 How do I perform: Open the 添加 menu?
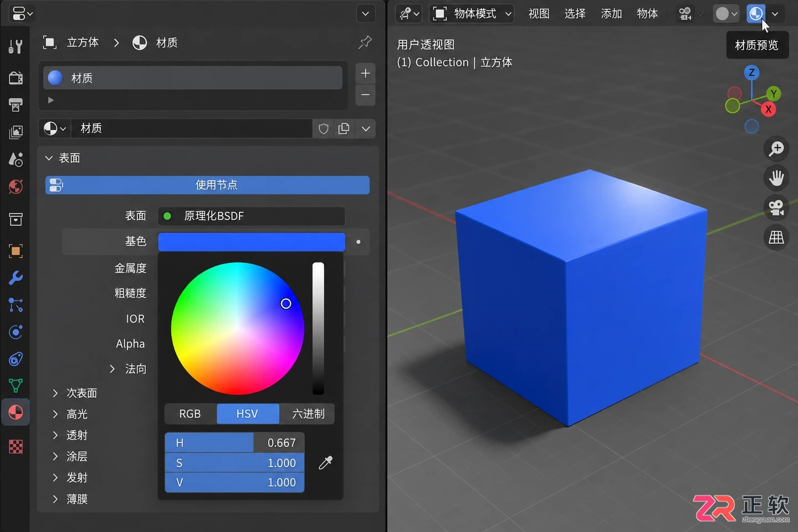pyautogui.click(x=611, y=13)
